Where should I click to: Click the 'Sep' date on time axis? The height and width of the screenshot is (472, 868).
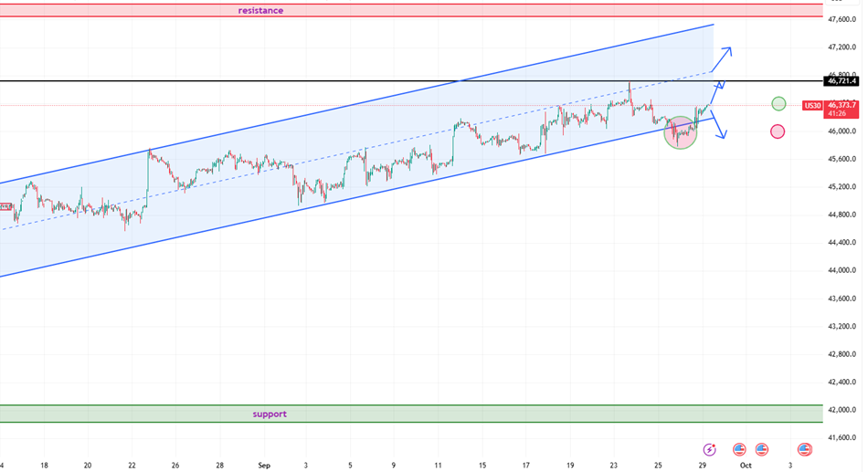click(264, 465)
